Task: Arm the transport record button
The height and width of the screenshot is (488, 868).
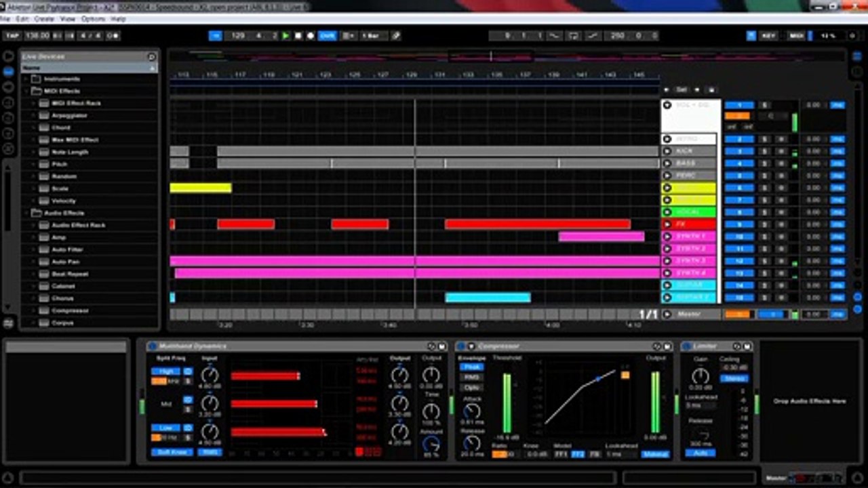Action: click(x=311, y=36)
